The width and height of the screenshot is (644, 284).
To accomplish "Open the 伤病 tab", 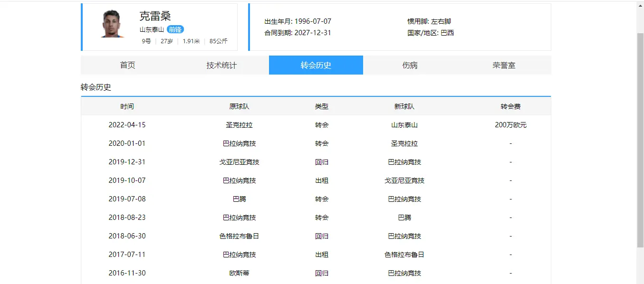I will pos(410,65).
